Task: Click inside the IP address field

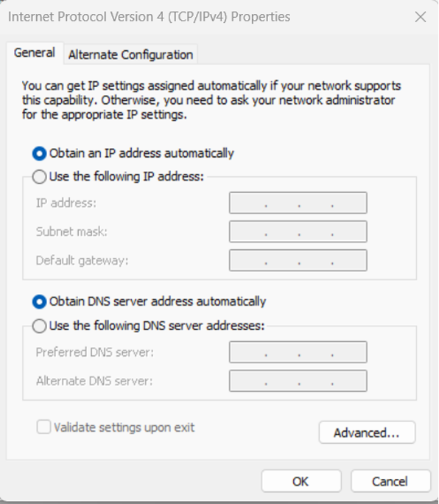Action: tap(298, 203)
